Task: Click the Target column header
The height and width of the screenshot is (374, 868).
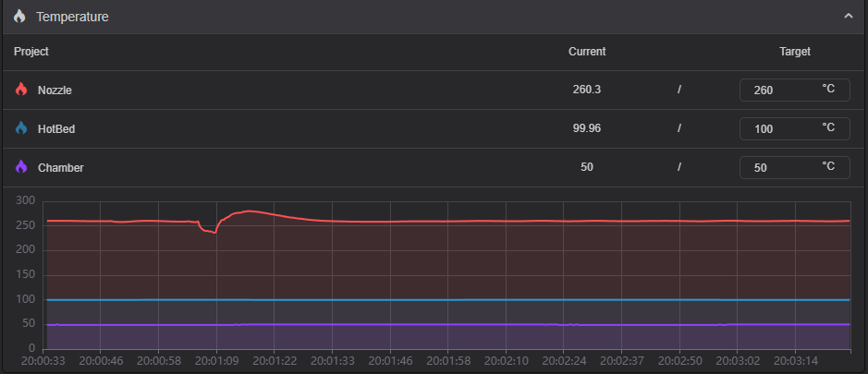Action: point(795,52)
